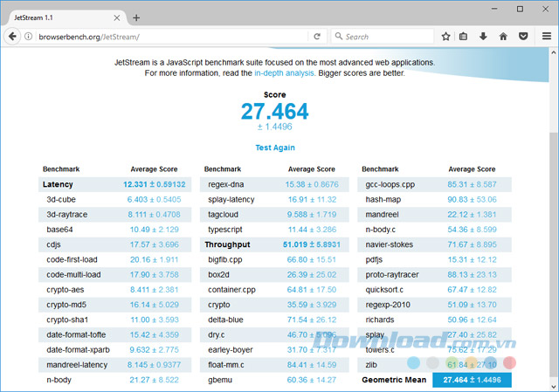The width and height of the screenshot is (559, 392).
Task: Select the 3d-cube benchmark name
Action: pyautogui.click(x=61, y=199)
